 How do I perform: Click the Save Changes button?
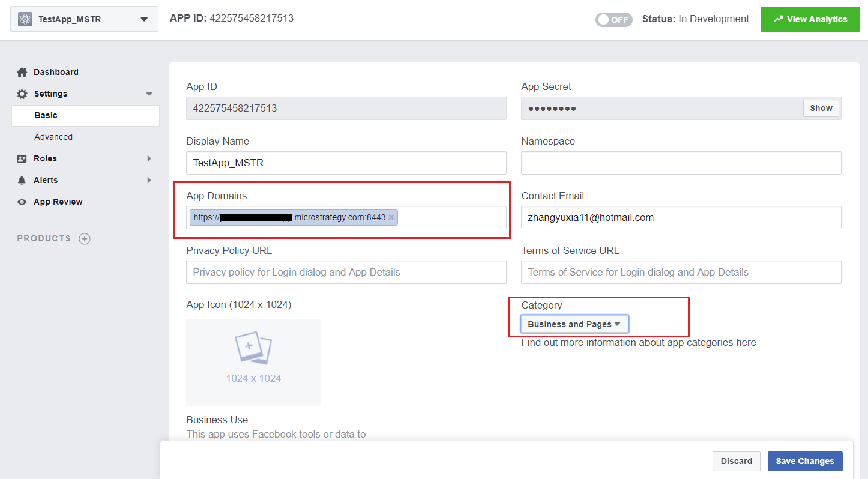(x=805, y=461)
